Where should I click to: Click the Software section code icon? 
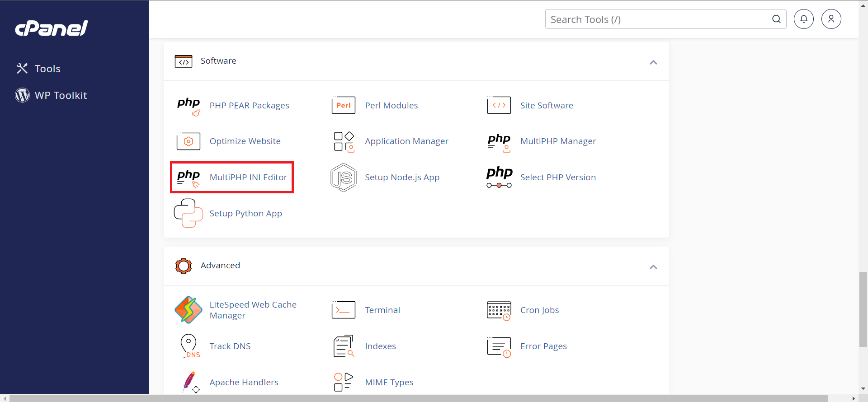click(184, 61)
